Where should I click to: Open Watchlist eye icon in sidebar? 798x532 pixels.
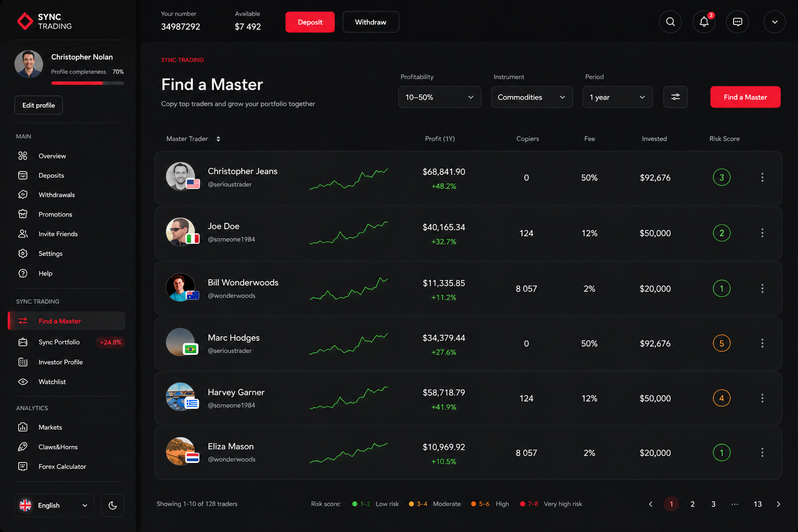[x=23, y=382]
